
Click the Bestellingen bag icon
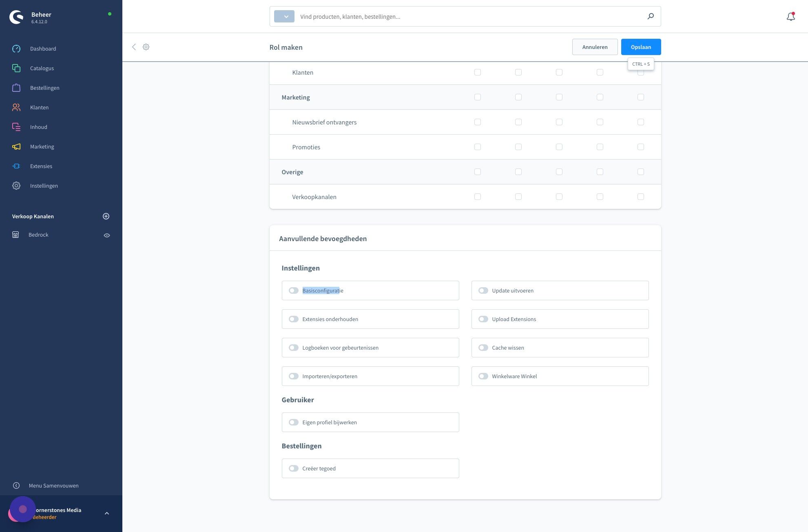[x=16, y=88]
